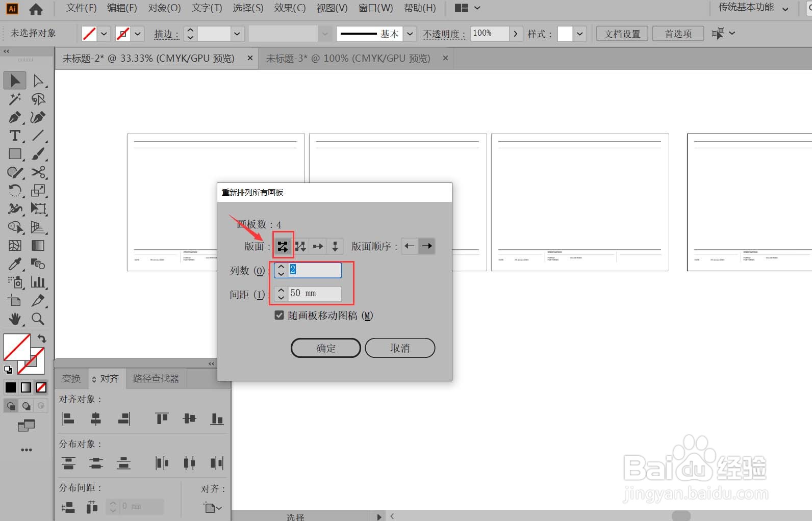The height and width of the screenshot is (521, 812).
Task: Select the Selection tool (black arrow)
Action: 15,81
